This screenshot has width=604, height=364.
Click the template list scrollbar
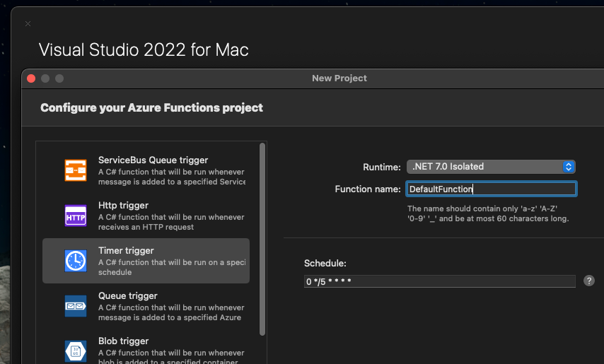pyautogui.click(x=262, y=240)
